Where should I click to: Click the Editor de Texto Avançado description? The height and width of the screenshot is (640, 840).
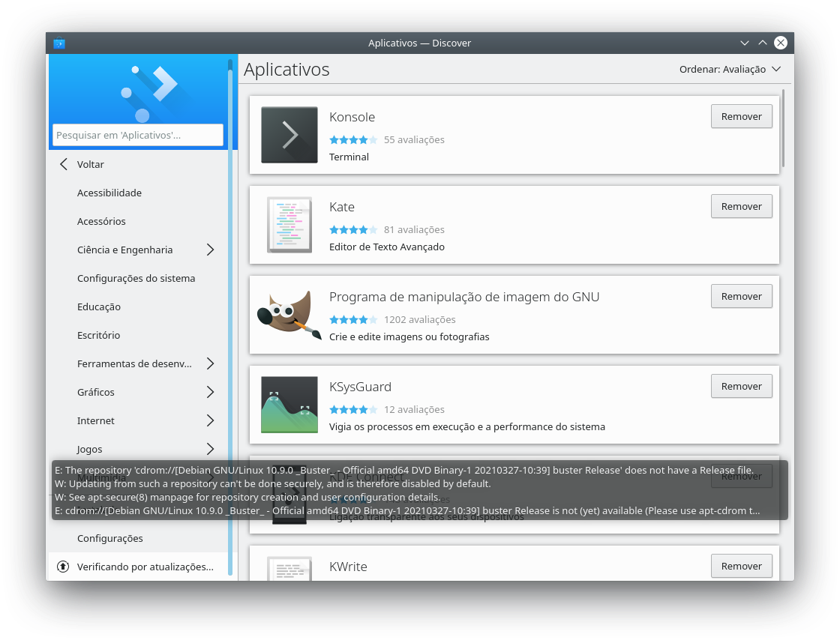click(x=387, y=247)
